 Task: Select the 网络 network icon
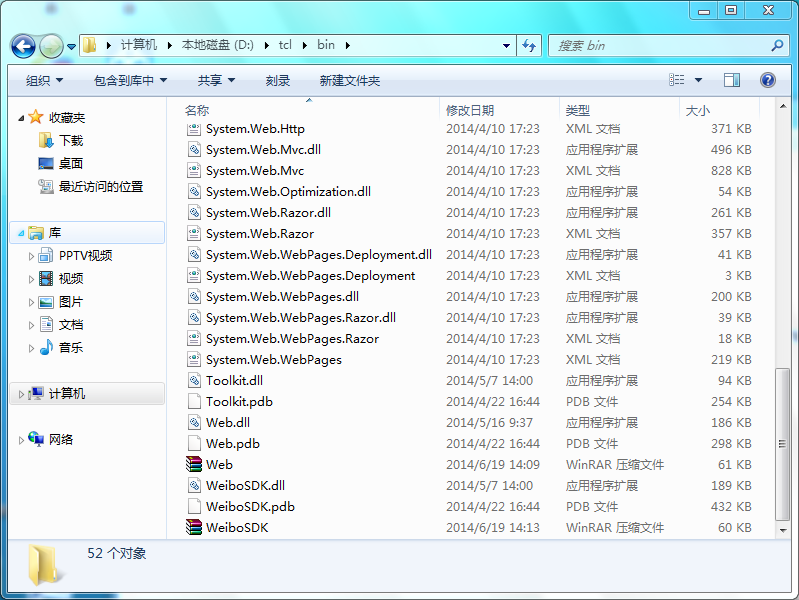[x=36, y=439]
